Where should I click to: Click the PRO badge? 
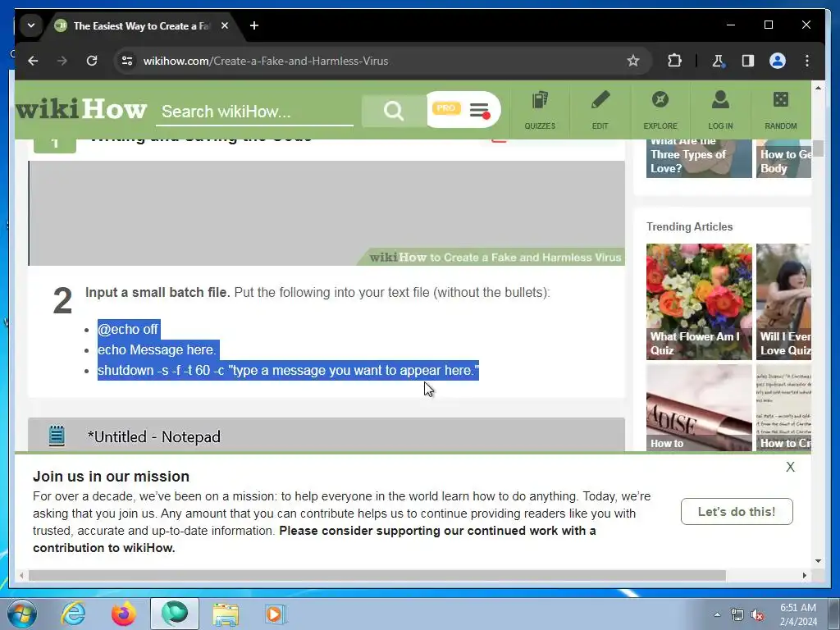point(445,109)
